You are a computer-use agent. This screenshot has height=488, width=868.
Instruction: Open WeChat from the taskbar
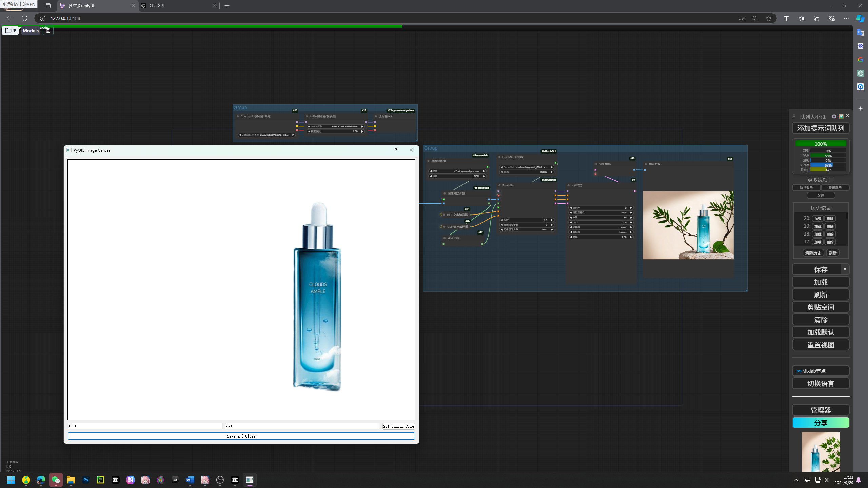click(56, 480)
